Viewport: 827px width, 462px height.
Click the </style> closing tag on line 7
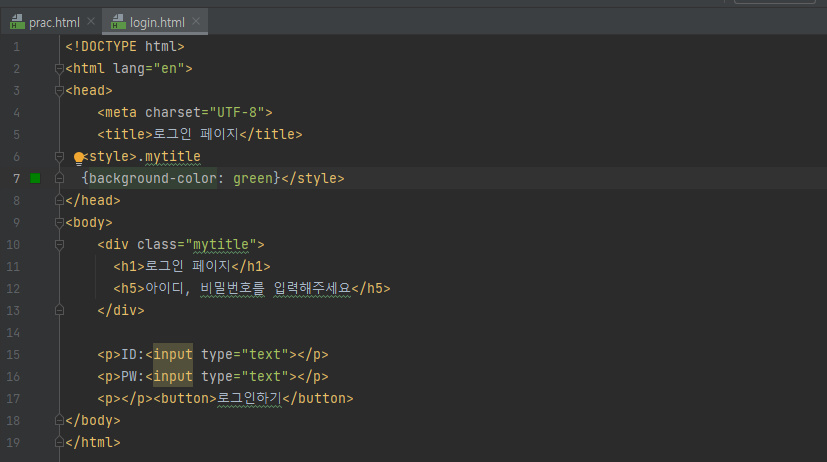pyautogui.click(x=313, y=178)
